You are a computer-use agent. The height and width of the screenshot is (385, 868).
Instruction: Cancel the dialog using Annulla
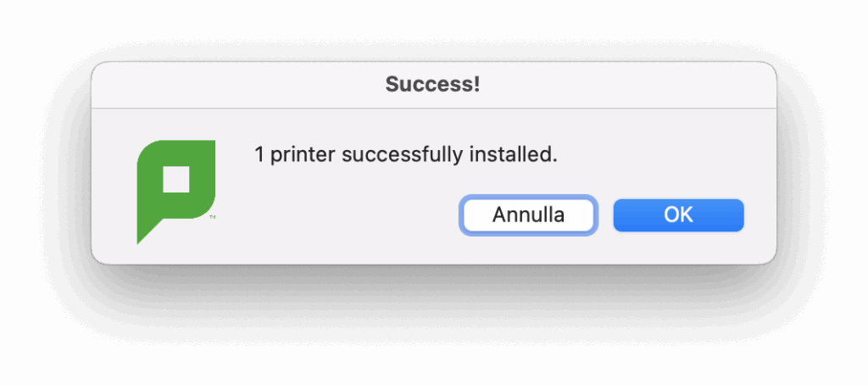528,215
